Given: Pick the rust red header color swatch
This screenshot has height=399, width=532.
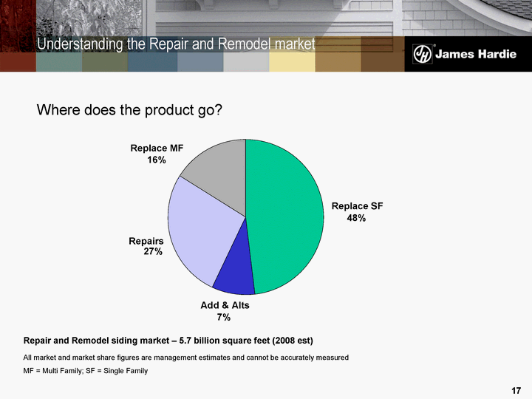Looking at the screenshot, I should pyautogui.click(x=18, y=63).
